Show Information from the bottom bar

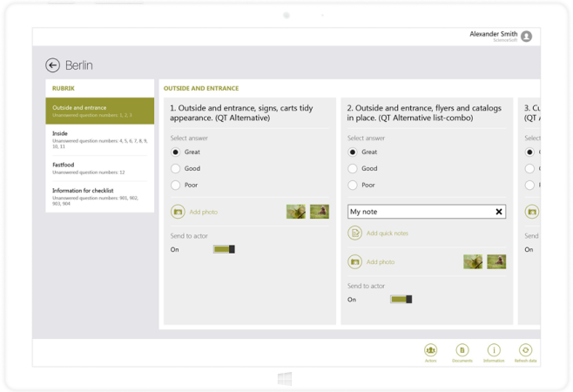[493, 350]
